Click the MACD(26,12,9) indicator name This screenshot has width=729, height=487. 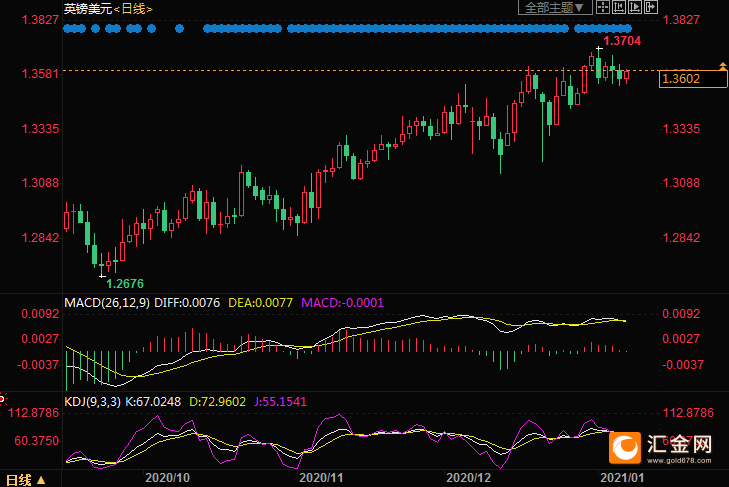point(107,303)
